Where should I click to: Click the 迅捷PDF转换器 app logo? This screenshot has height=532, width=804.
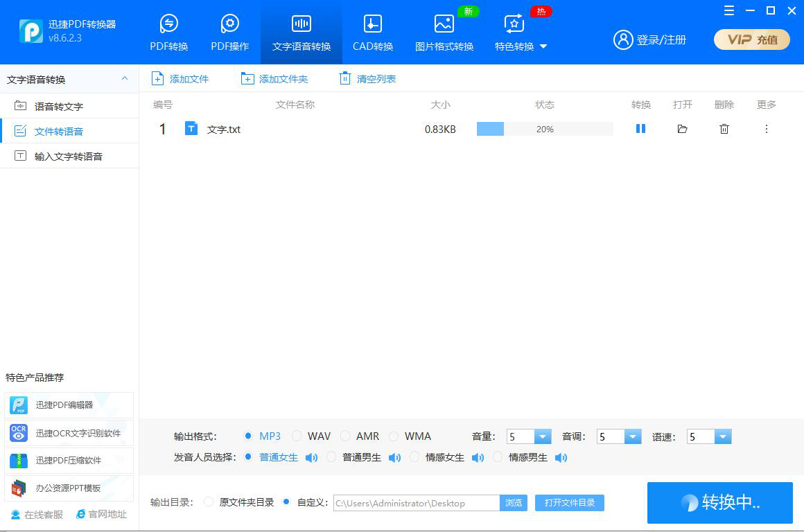pos(30,30)
